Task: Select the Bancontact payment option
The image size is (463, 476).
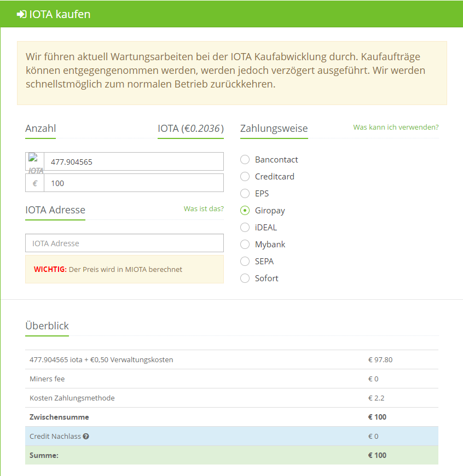Action: coord(245,159)
